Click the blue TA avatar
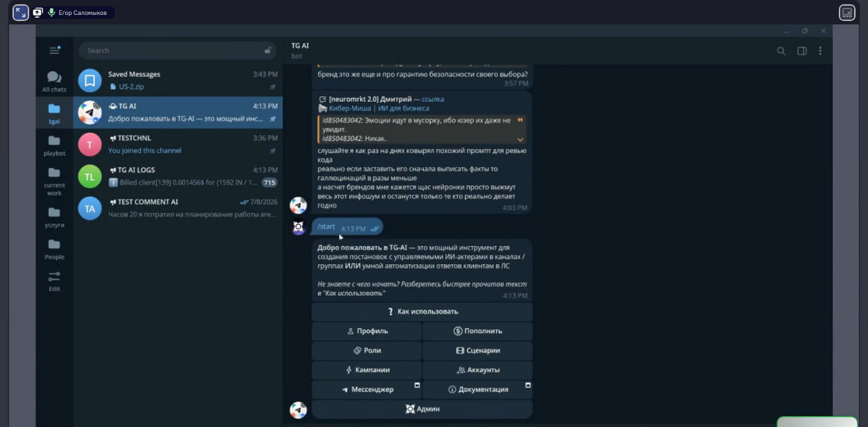 click(90, 208)
